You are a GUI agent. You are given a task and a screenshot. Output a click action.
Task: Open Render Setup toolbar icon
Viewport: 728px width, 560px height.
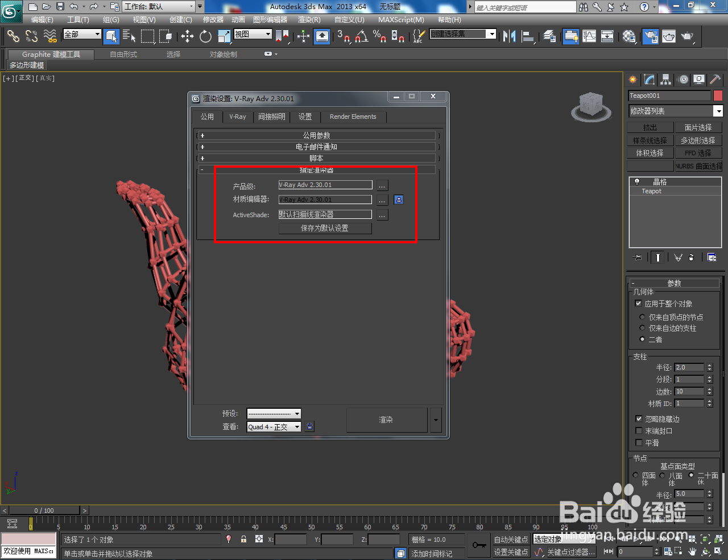(650, 36)
